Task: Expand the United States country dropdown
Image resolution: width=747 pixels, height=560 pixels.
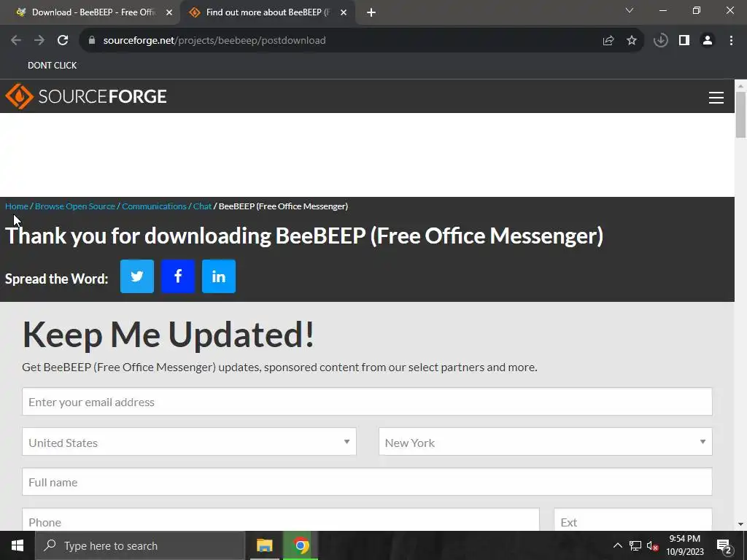Action: pyautogui.click(x=189, y=442)
